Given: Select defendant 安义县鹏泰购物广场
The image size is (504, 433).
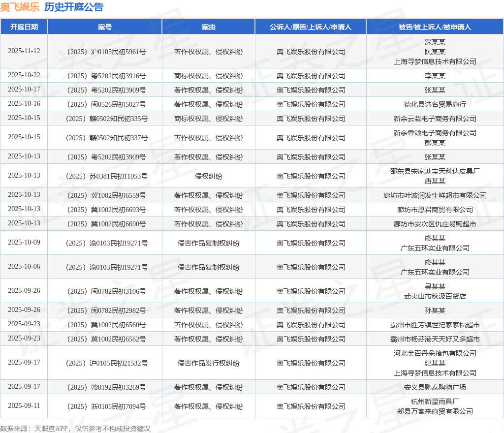Looking at the screenshot, I should pyautogui.click(x=435, y=387).
